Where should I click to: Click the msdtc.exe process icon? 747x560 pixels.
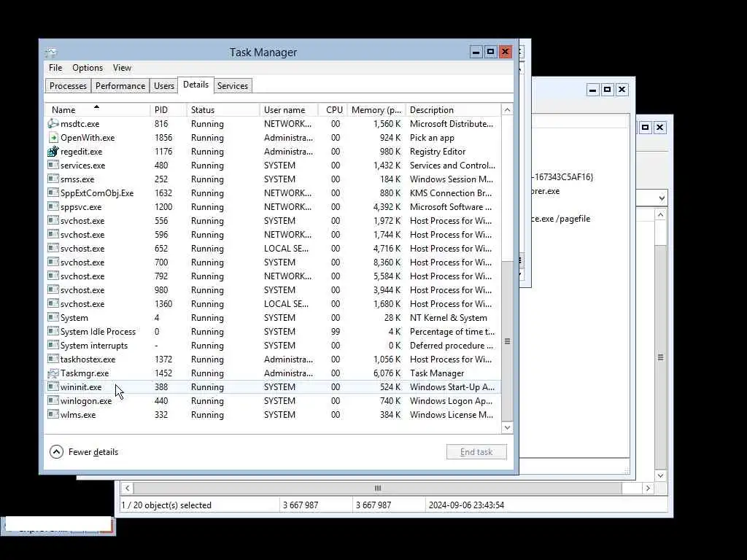pos(53,123)
